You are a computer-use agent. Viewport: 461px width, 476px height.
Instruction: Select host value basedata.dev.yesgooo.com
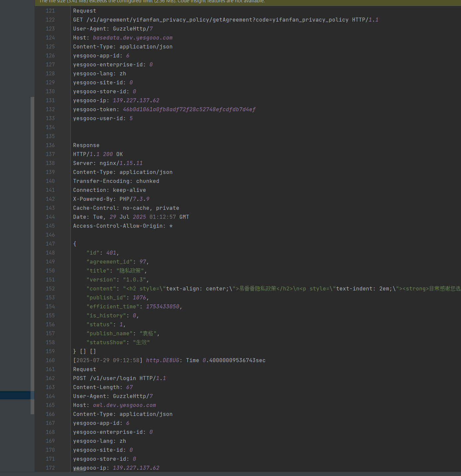tap(133, 38)
